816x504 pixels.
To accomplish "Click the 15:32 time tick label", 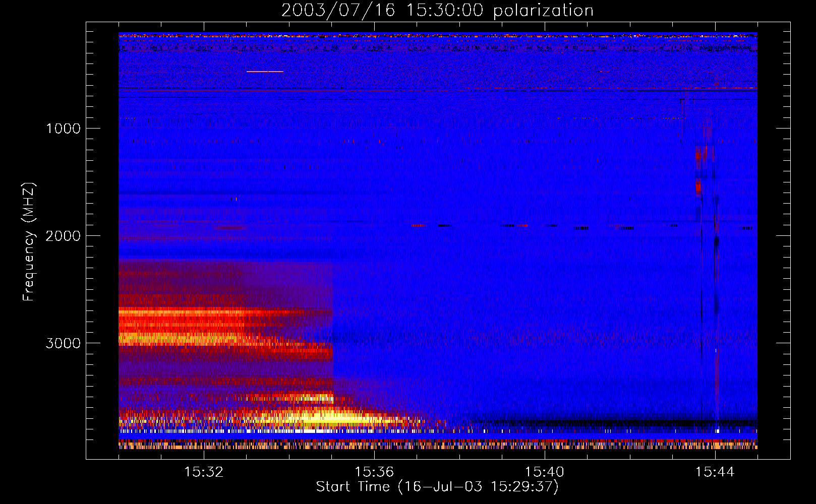I will (x=204, y=472).
